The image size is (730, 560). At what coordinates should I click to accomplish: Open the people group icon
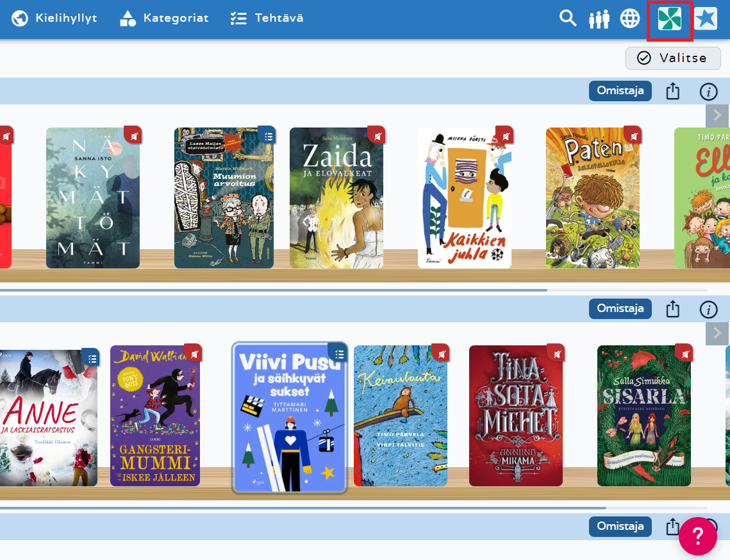click(599, 19)
